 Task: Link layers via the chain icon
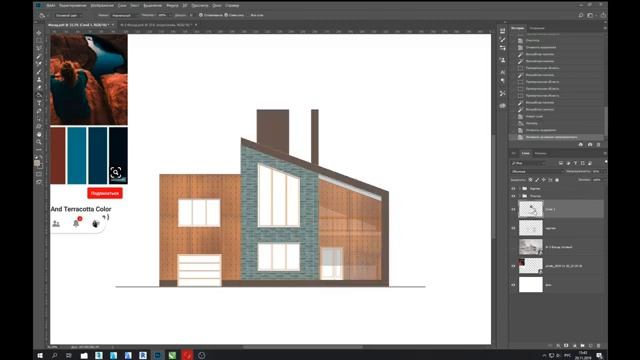click(x=551, y=346)
